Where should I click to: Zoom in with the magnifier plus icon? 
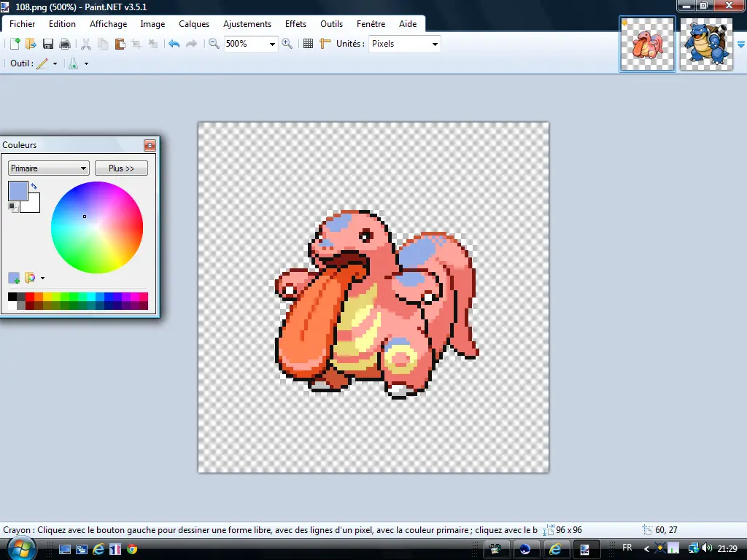287,44
